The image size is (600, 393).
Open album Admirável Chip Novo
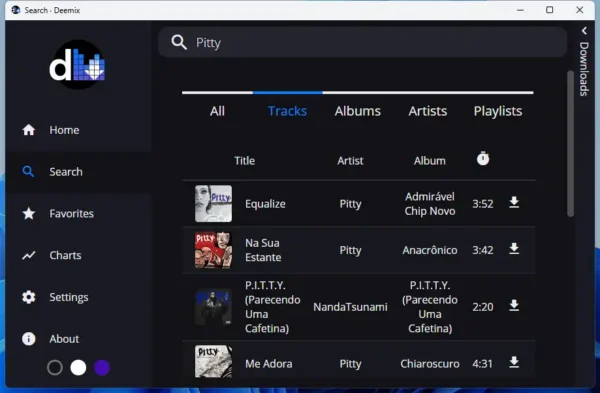430,204
